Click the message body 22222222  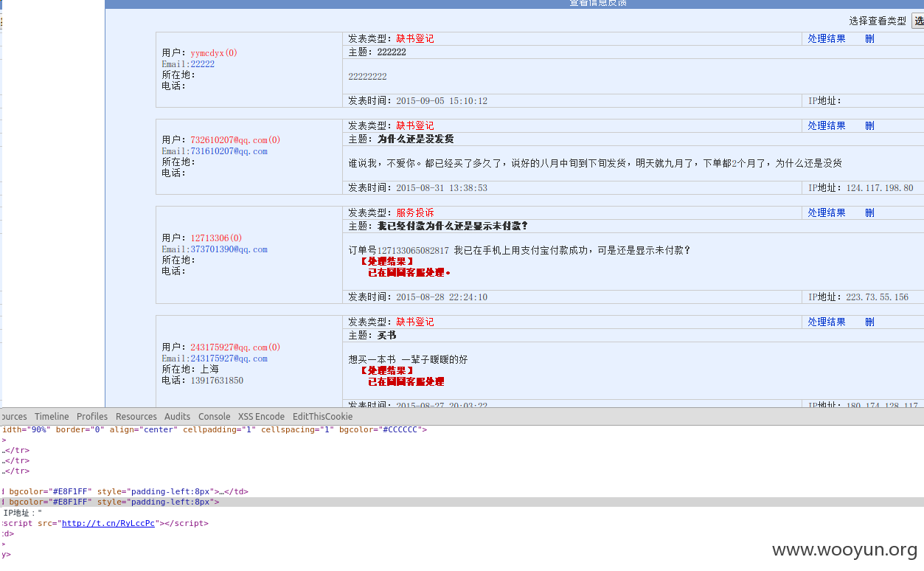(x=367, y=77)
